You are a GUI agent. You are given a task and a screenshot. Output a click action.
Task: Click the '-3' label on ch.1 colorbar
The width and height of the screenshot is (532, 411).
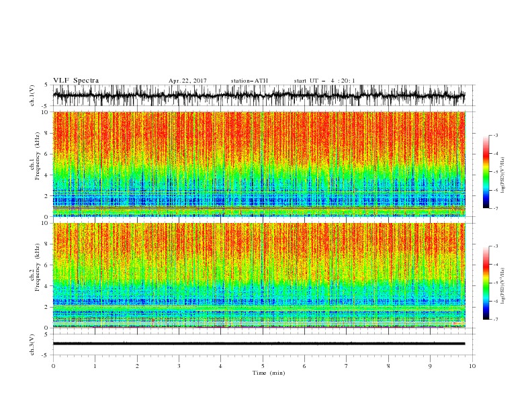point(495,135)
